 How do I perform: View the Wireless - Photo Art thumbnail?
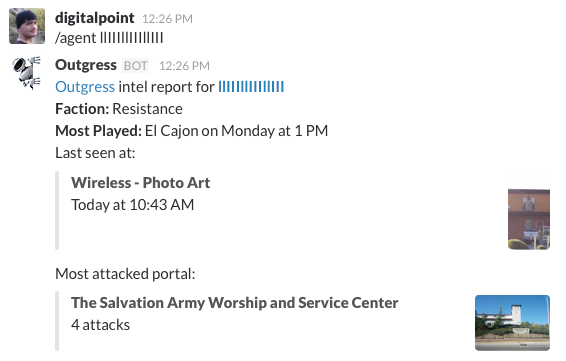(x=529, y=219)
